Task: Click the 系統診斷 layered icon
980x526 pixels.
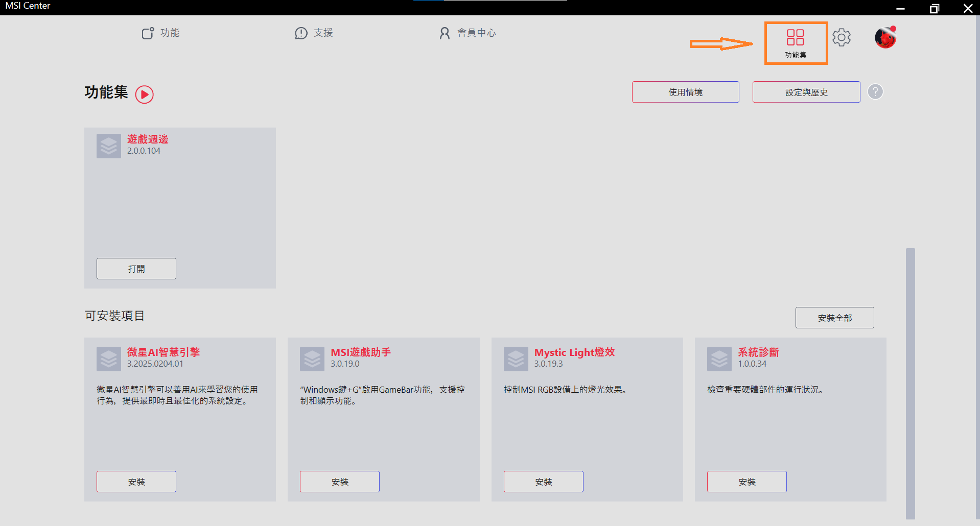Action: pyautogui.click(x=719, y=359)
